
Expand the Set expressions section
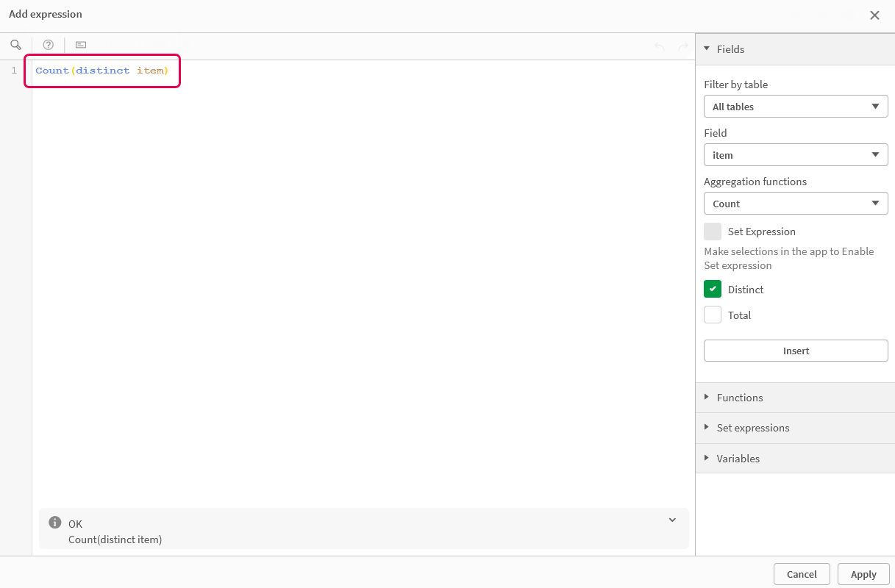[x=753, y=428]
